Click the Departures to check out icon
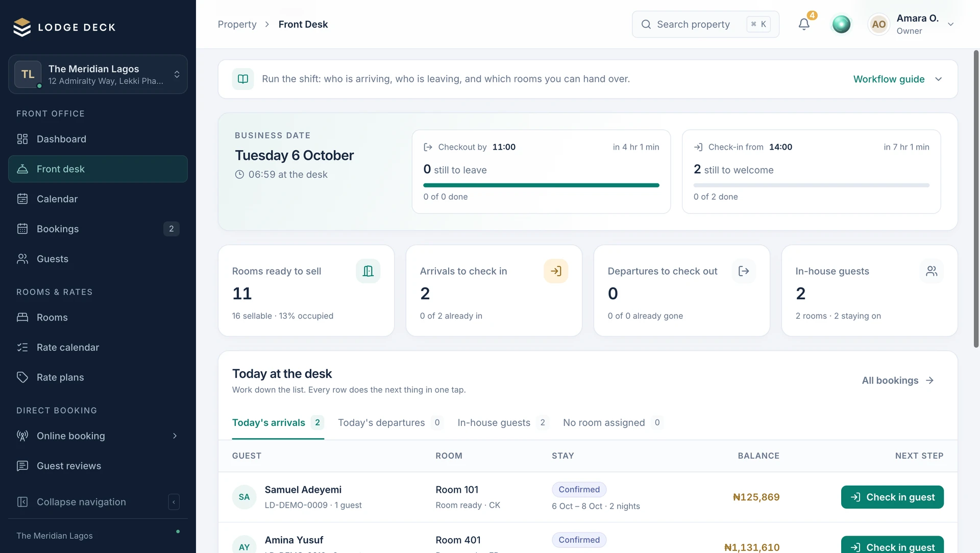Viewport: 980px width, 553px height. (744, 271)
